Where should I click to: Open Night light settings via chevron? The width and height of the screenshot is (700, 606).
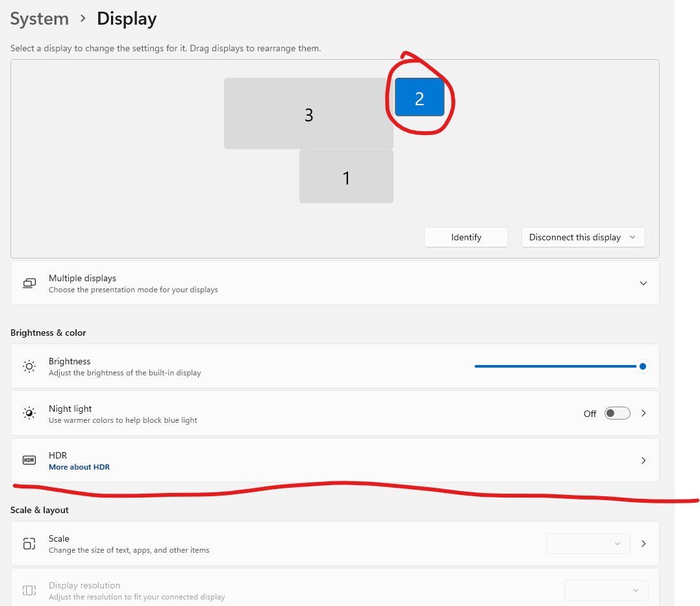coord(644,413)
